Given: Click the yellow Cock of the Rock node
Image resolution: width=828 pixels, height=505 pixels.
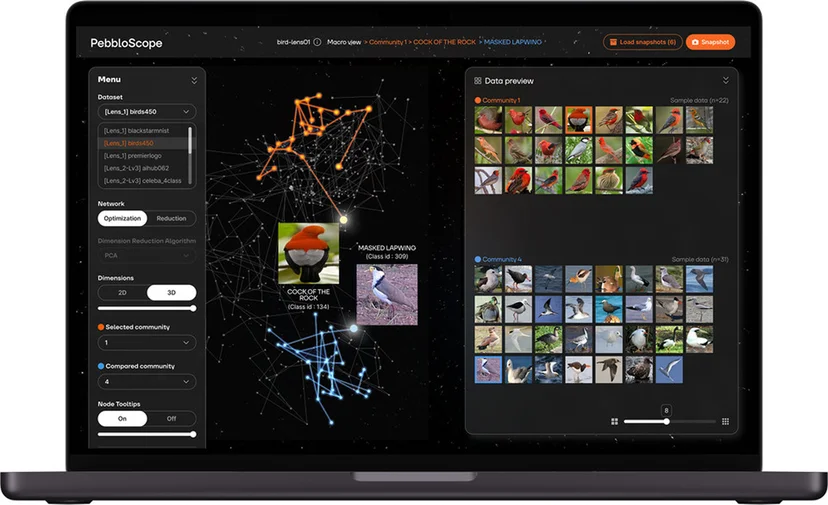Looking at the screenshot, I should pyautogui.click(x=343, y=220).
